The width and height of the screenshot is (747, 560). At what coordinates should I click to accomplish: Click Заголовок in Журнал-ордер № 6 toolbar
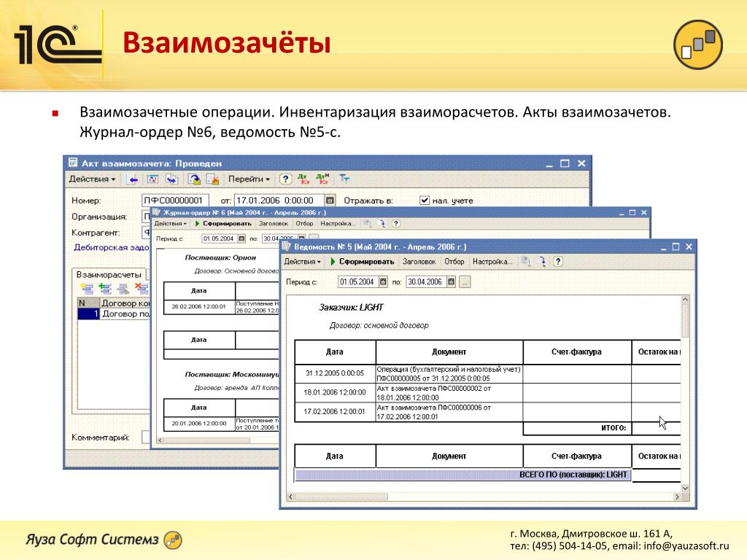click(274, 223)
